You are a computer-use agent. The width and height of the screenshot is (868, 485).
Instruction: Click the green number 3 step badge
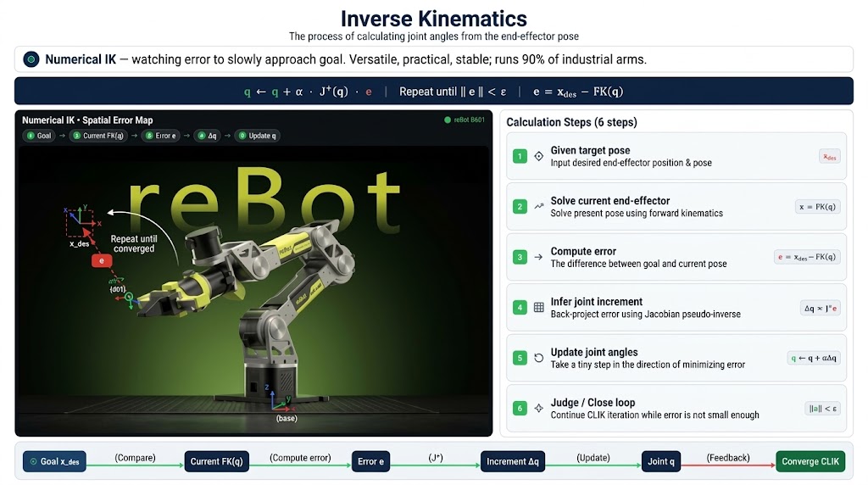(520, 257)
